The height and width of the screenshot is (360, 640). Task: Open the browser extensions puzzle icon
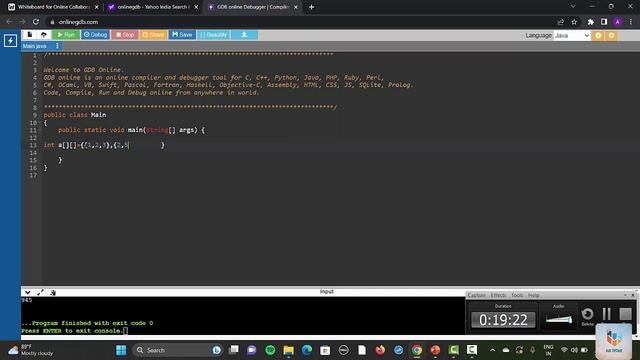coord(590,22)
